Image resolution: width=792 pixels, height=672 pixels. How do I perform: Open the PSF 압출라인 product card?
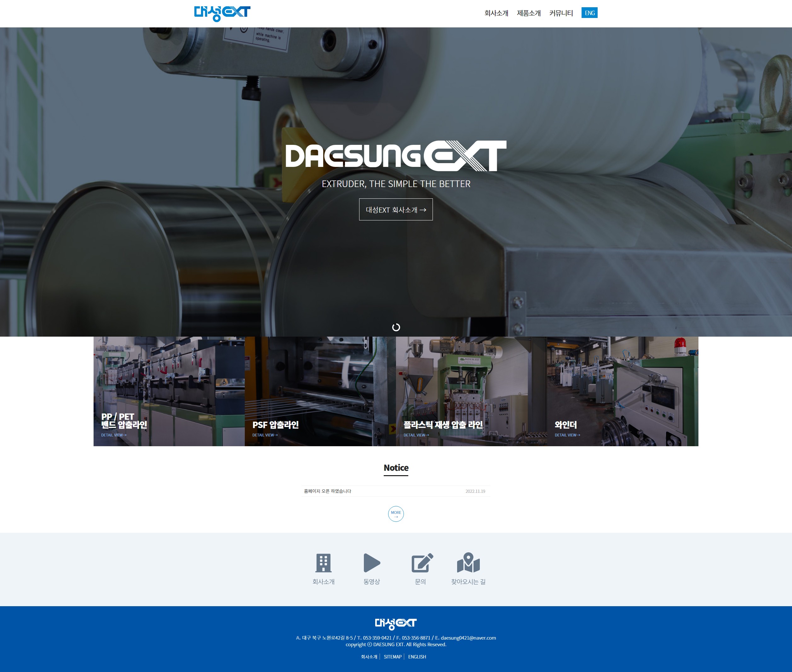point(320,391)
